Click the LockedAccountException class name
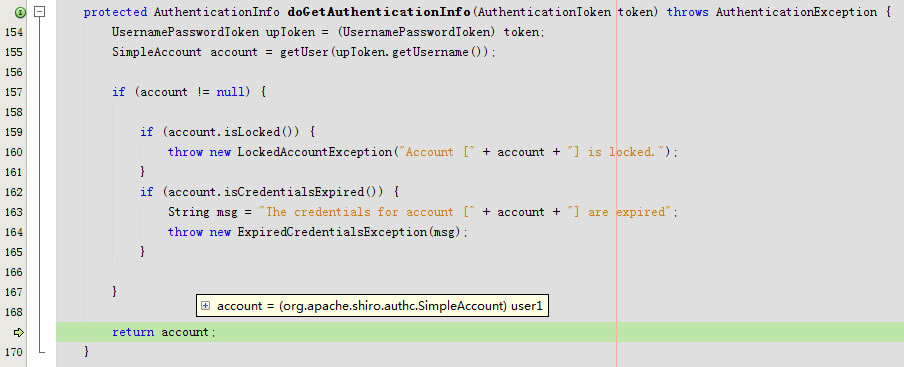Image resolution: width=904 pixels, height=367 pixels. [315, 152]
